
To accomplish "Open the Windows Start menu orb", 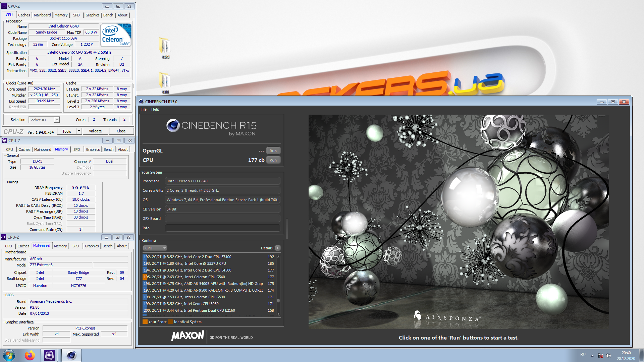I will click(9, 355).
